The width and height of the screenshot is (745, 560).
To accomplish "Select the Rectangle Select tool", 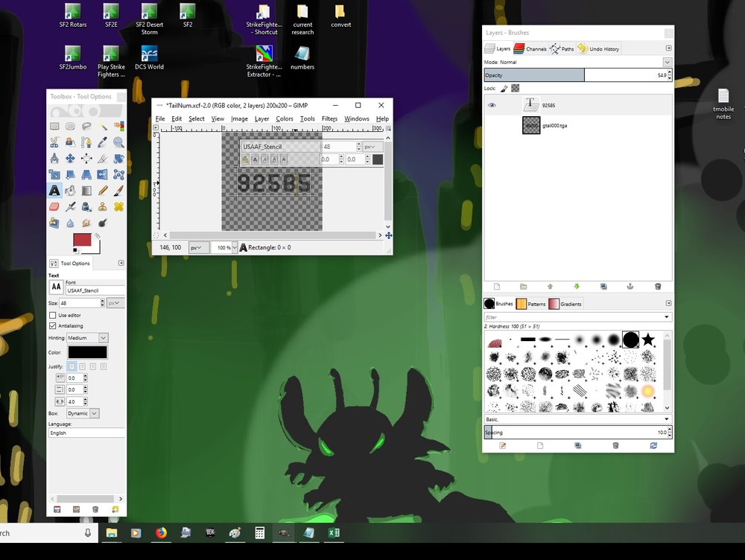I will pyautogui.click(x=54, y=126).
